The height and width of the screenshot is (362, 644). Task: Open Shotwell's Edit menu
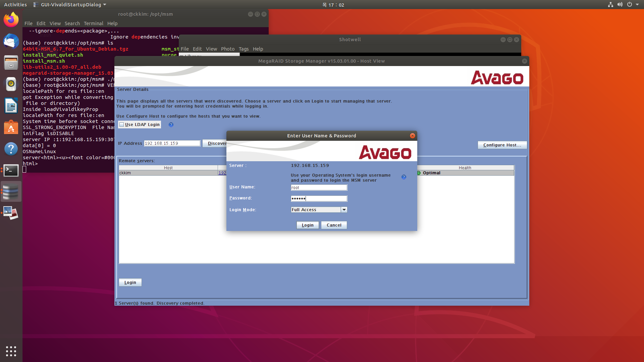pyautogui.click(x=197, y=49)
